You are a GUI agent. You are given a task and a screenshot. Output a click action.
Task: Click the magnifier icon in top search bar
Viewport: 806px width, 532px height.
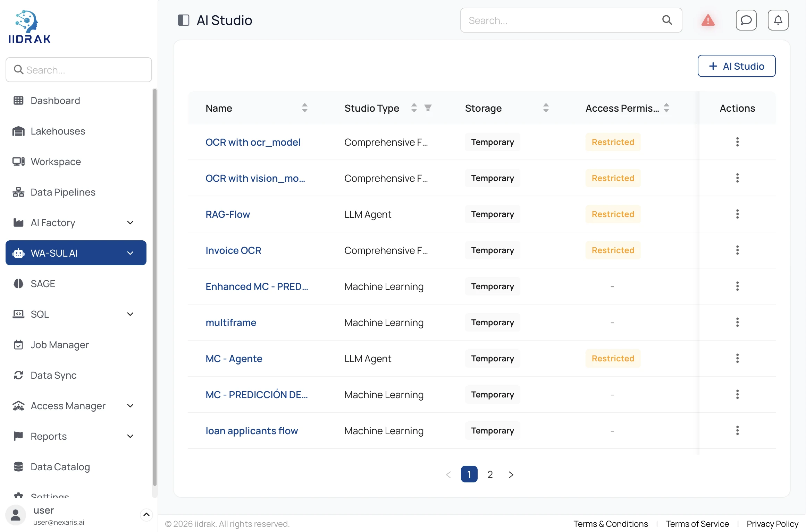click(667, 20)
